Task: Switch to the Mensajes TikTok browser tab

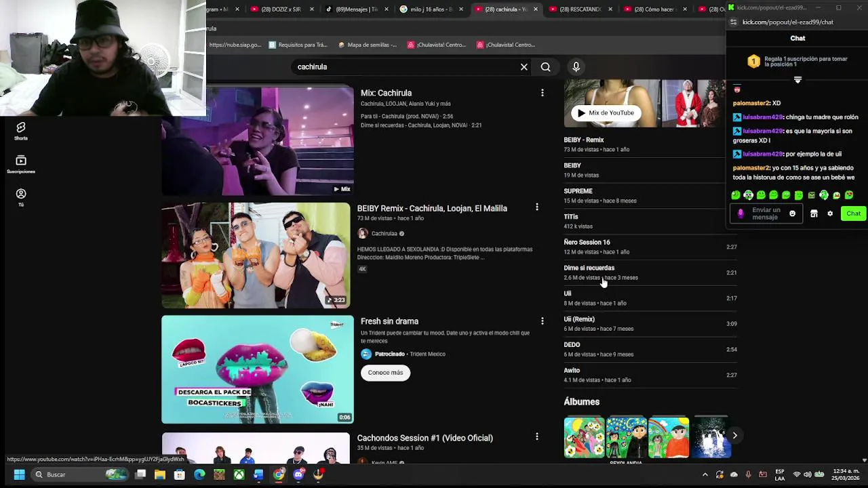Action: [355, 9]
